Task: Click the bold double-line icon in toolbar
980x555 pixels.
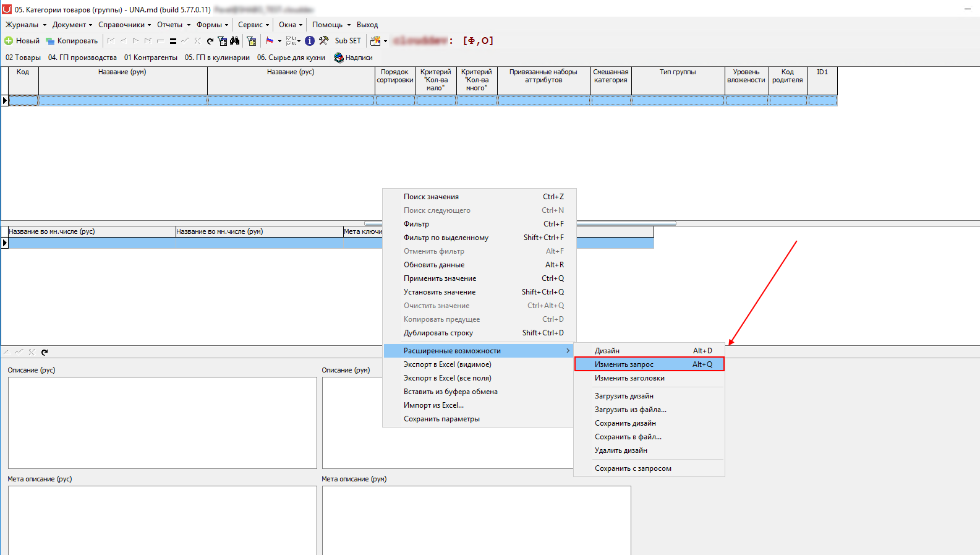Action: [x=173, y=41]
